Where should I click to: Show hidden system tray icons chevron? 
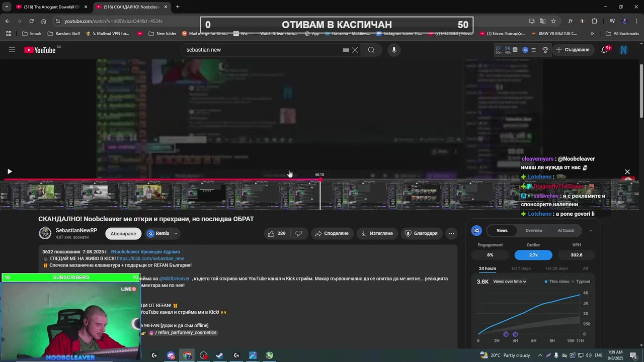coord(540,355)
